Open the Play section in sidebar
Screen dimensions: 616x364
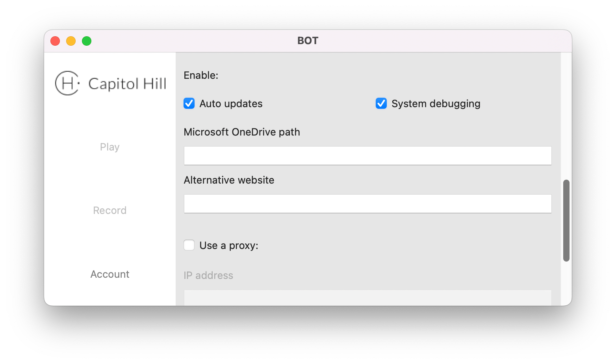point(110,147)
